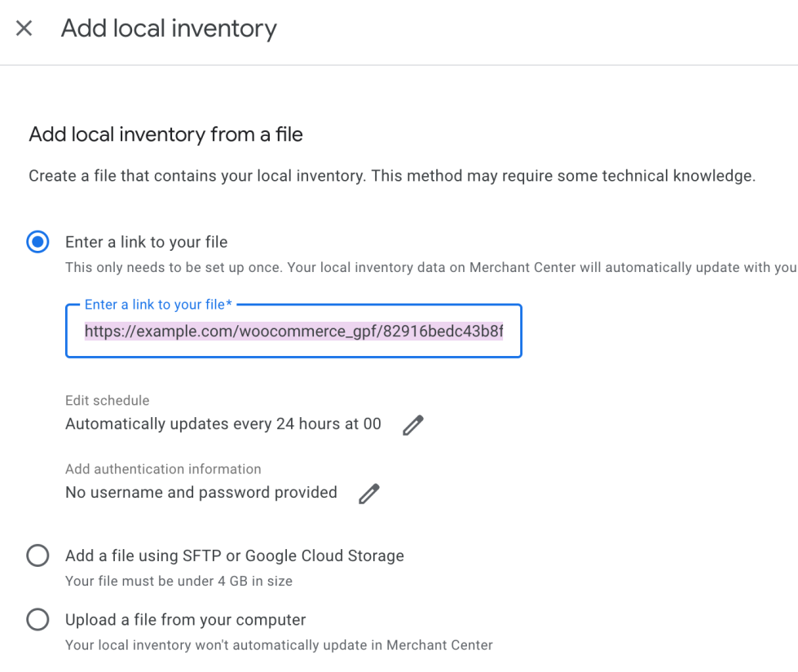The width and height of the screenshot is (798, 672).
Task: Click the 'Create a file that contains your local inventory' description
Action: pos(392,176)
